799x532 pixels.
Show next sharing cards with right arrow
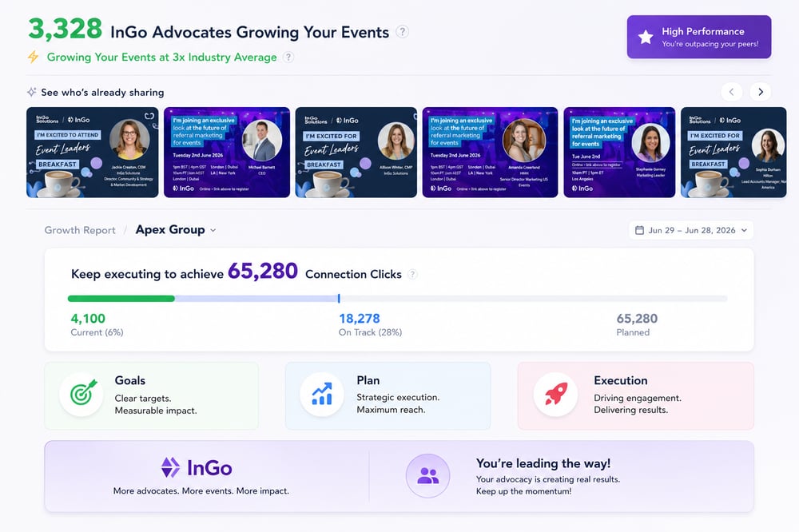[761, 92]
